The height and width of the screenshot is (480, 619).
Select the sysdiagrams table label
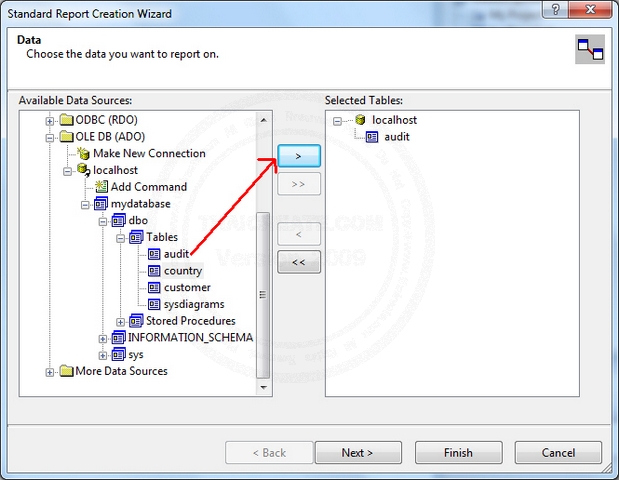click(194, 304)
